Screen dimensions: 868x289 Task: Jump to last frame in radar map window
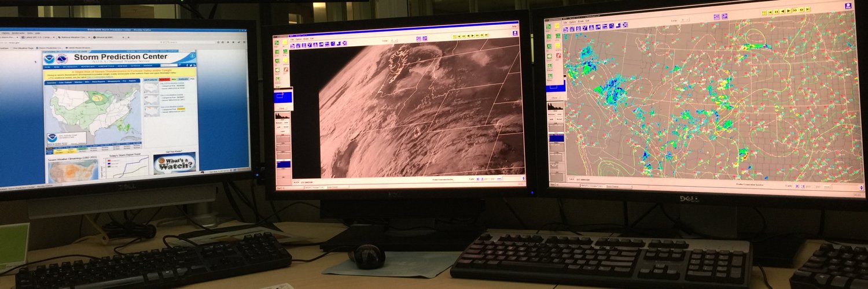pyautogui.click(x=807, y=9)
